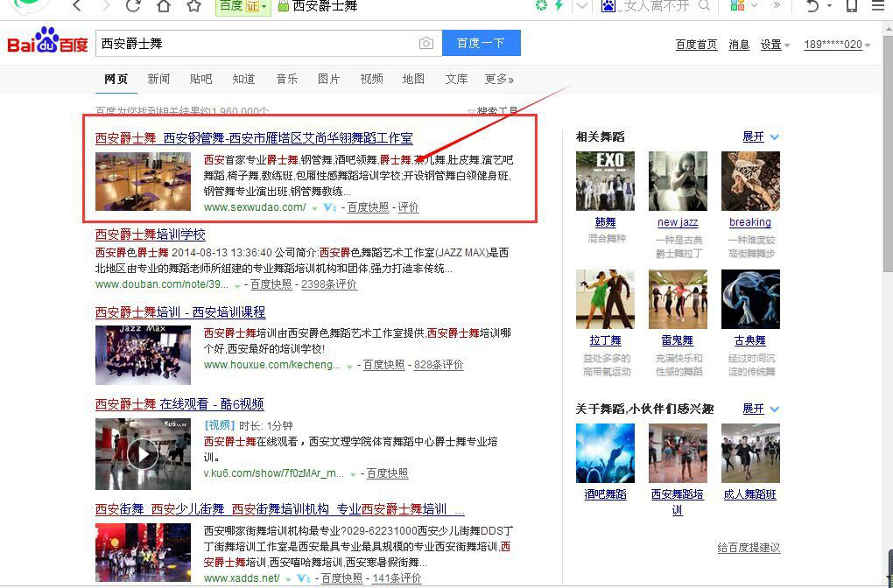Open 消息 messages link
This screenshot has height=588, width=893.
click(739, 45)
